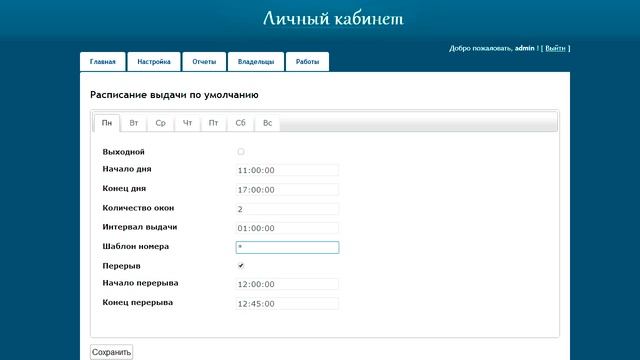The height and width of the screenshot is (360, 640).
Task: Click the Конец дня label
Action: click(124, 189)
